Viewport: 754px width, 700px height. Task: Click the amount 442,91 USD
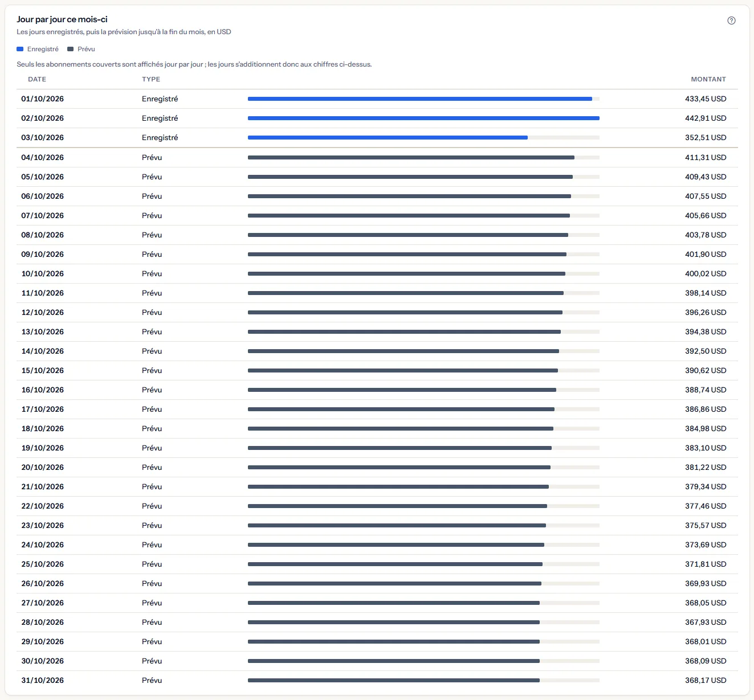pos(706,118)
